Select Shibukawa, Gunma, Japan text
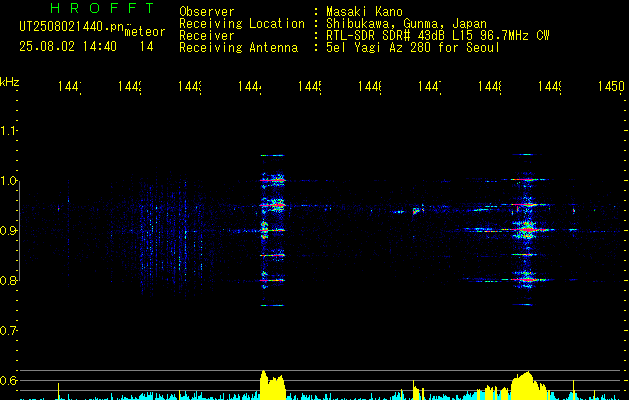 (406, 24)
